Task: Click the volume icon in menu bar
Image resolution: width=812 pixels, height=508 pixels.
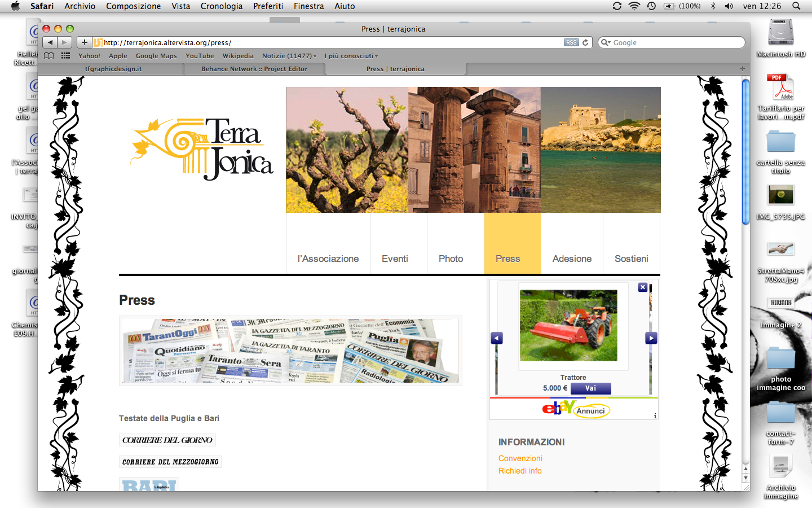Action: 729,6
